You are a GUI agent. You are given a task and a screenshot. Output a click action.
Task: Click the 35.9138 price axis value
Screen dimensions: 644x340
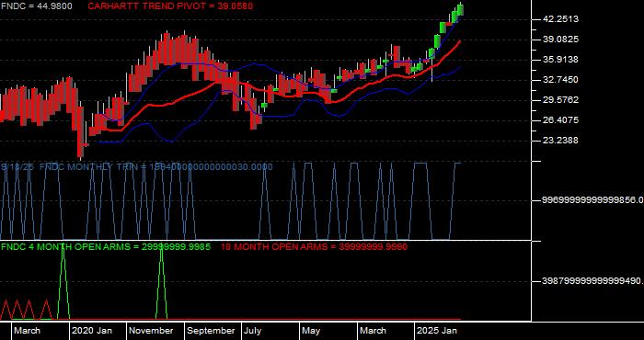pyautogui.click(x=560, y=60)
